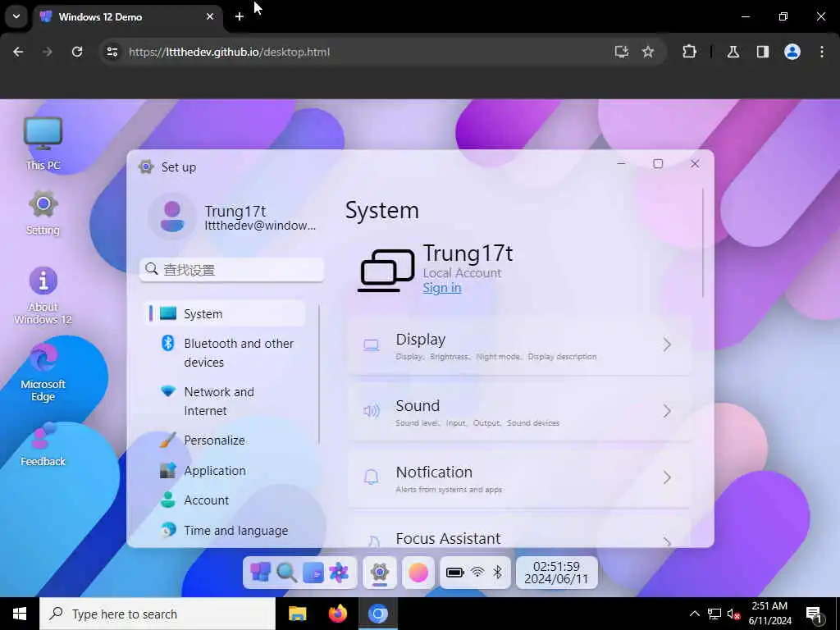
Task: Open File Explorer from the taskbar
Action: click(x=297, y=614)
